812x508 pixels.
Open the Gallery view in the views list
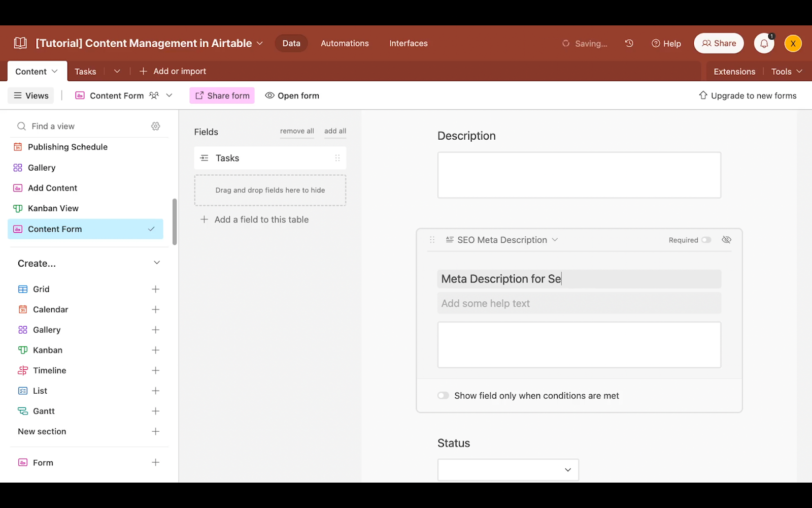click(x=85, y=168)
